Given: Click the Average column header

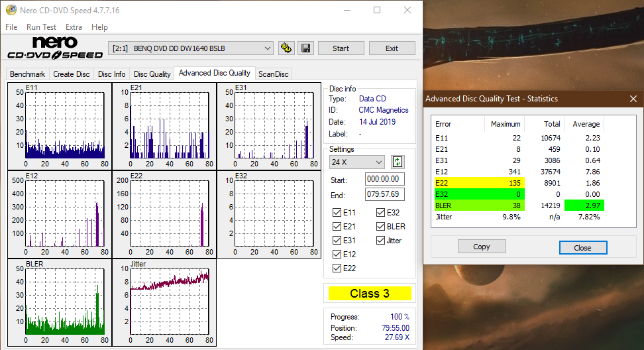Looking at the screenshot, I should (x=586, y=124).
